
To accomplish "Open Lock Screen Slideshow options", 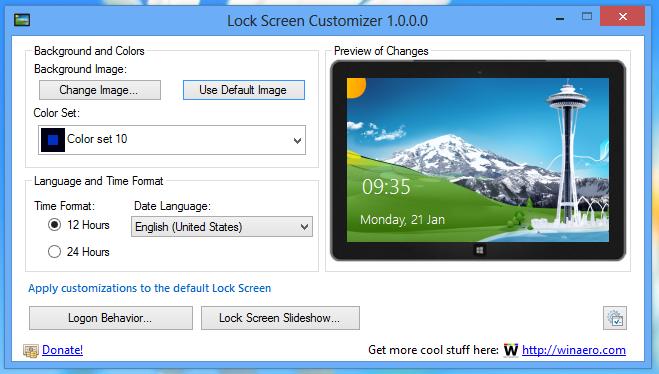I will pos(280,318).
